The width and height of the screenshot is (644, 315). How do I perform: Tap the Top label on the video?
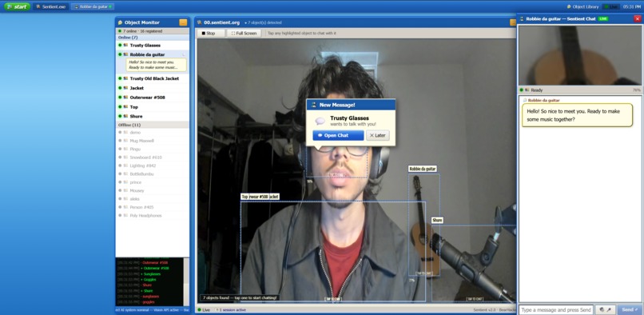tap(244, 197)
